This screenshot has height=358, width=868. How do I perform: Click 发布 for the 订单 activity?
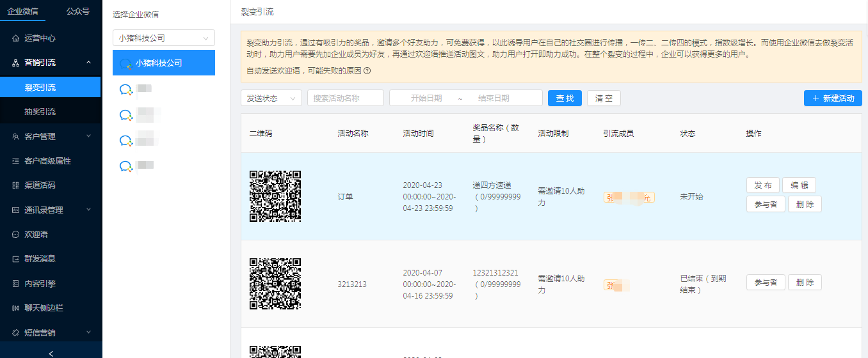click(762, 185)
